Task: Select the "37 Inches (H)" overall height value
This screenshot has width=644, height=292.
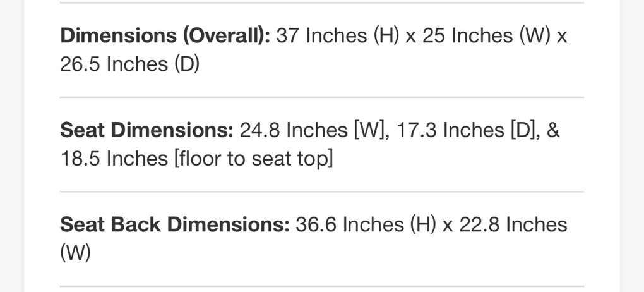Action: 337,35
